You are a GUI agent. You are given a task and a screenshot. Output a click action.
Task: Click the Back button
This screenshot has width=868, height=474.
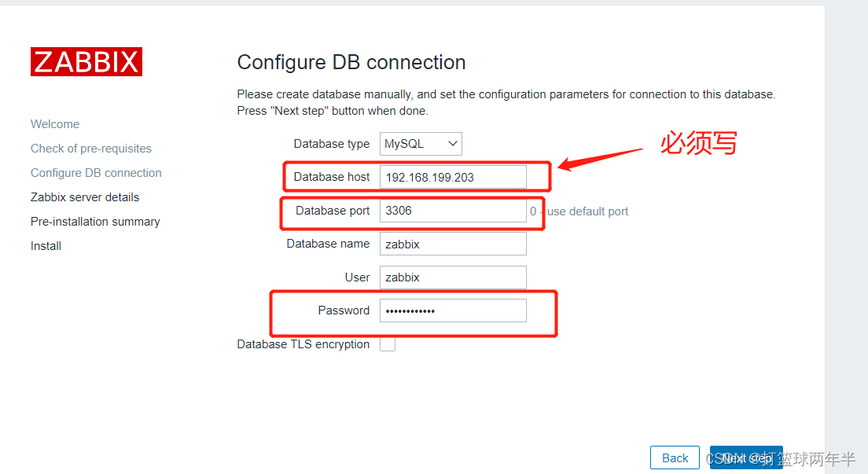point(674,457)
